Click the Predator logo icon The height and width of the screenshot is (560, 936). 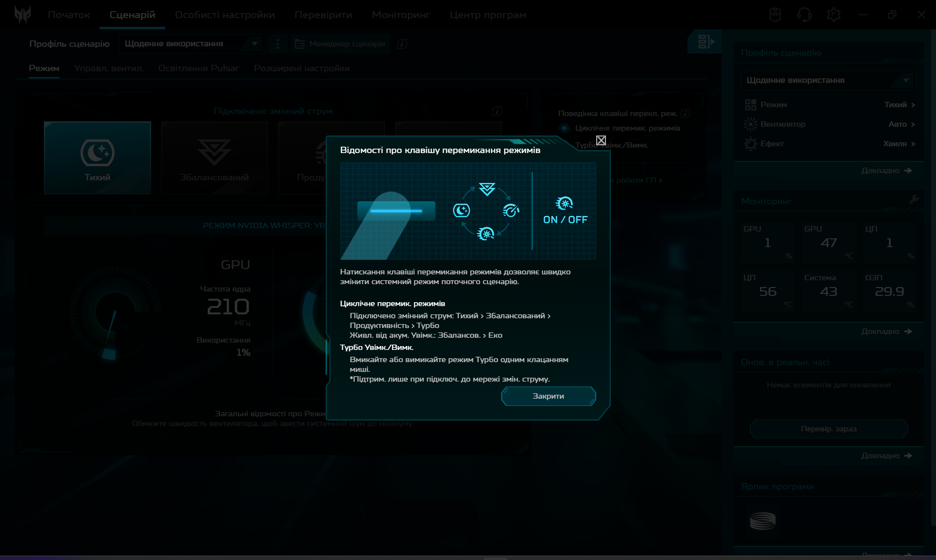22,15
